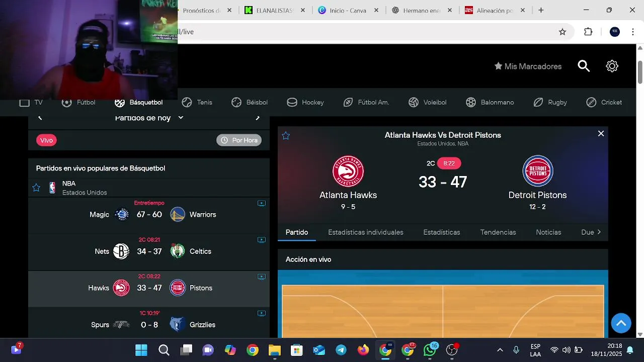The width and height of the screenshot is (644, 362).
Task: Open the NBA Estados Unidos league
Action: (85, 188)
